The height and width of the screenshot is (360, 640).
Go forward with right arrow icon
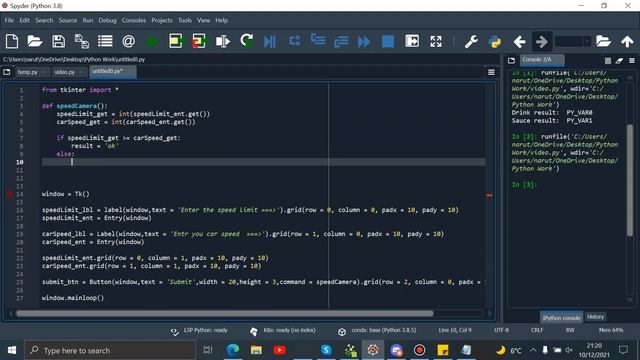(542, 41)
